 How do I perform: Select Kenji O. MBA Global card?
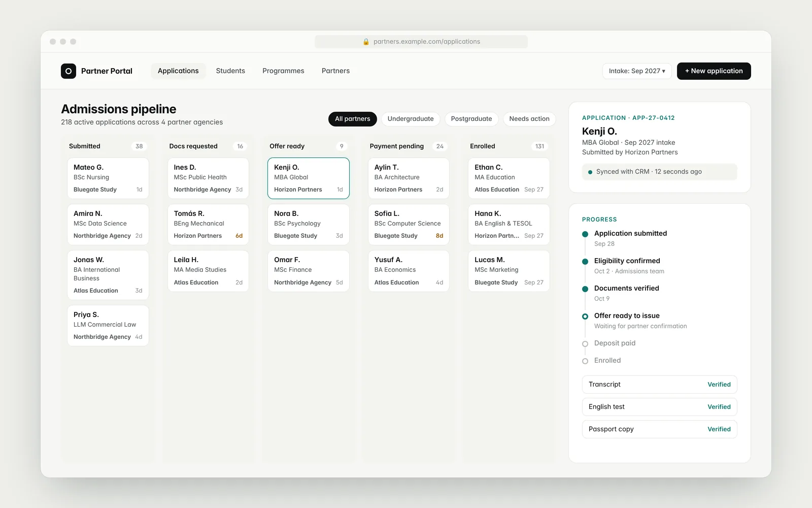pyautogui.click(x=309, y=178)
